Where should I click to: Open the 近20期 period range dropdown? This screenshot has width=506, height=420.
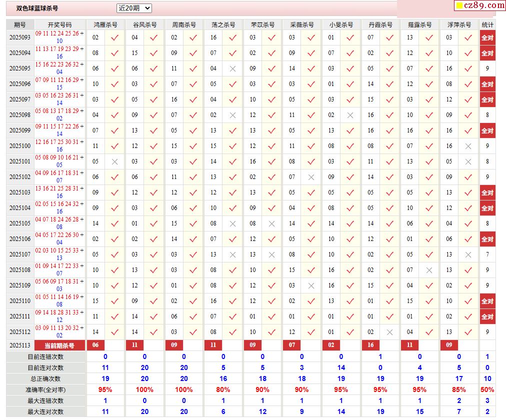click(x=134, y=8)
